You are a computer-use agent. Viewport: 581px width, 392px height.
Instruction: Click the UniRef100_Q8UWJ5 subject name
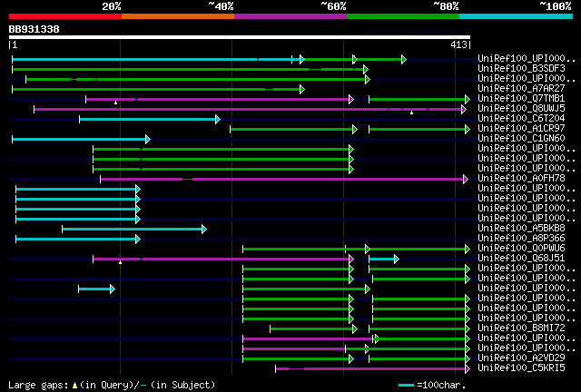click(521, 109)
